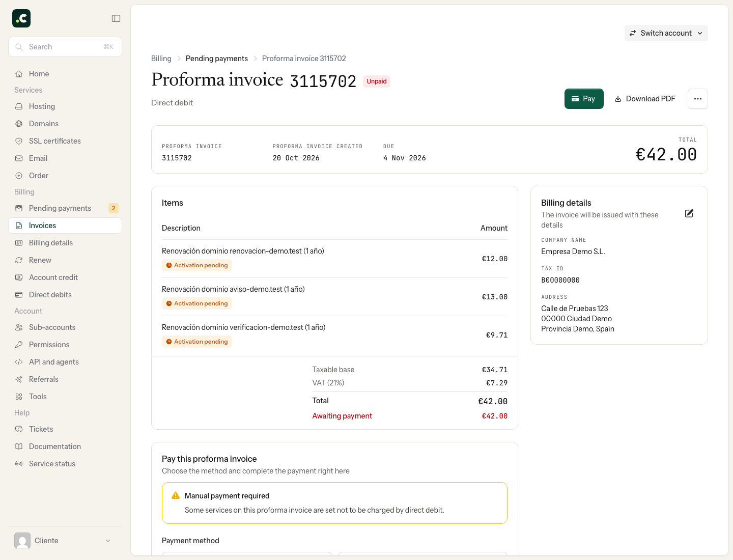Image resolution: width=733 pixels, height=560 pixels.
Task: Click the Unpaid status badge
Action: click(377, 81)
